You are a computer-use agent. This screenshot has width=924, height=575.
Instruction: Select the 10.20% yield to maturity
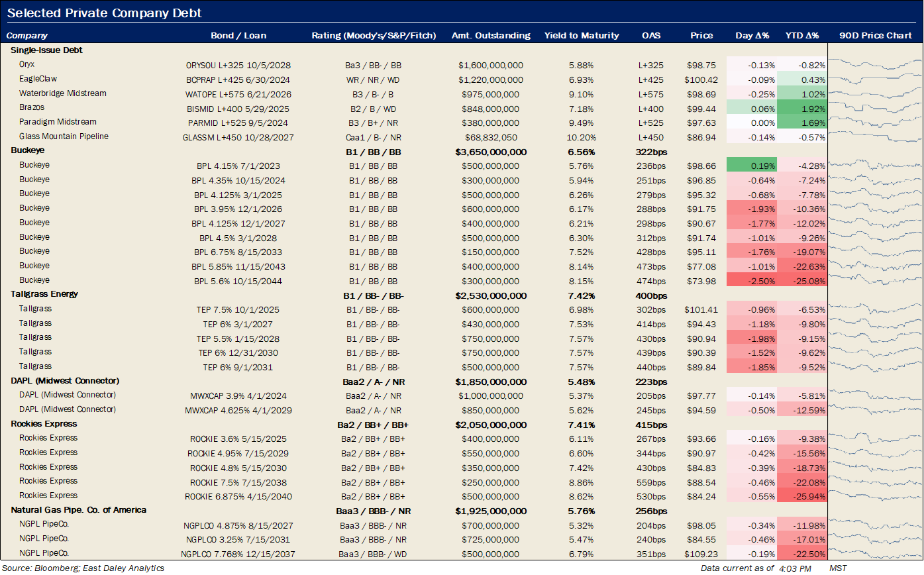[582, 137]
